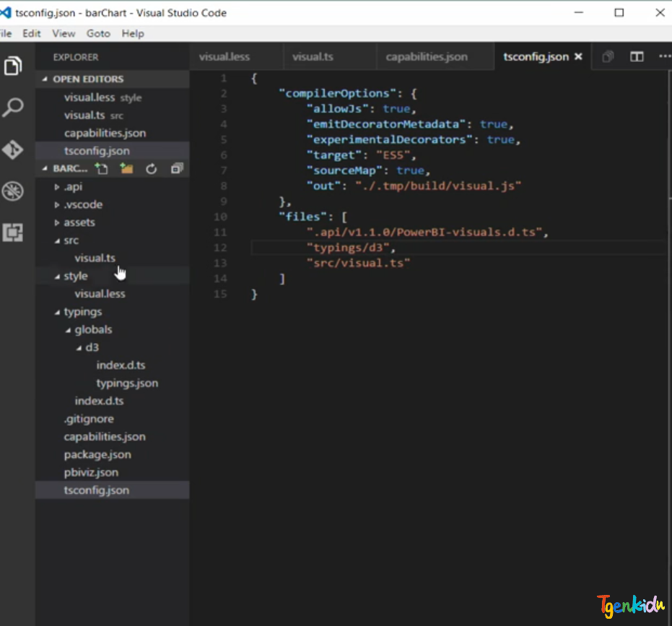Open index.d.ts inside d3 folder
This screenshot has height=626, width=672.
(x=113, y=365)
